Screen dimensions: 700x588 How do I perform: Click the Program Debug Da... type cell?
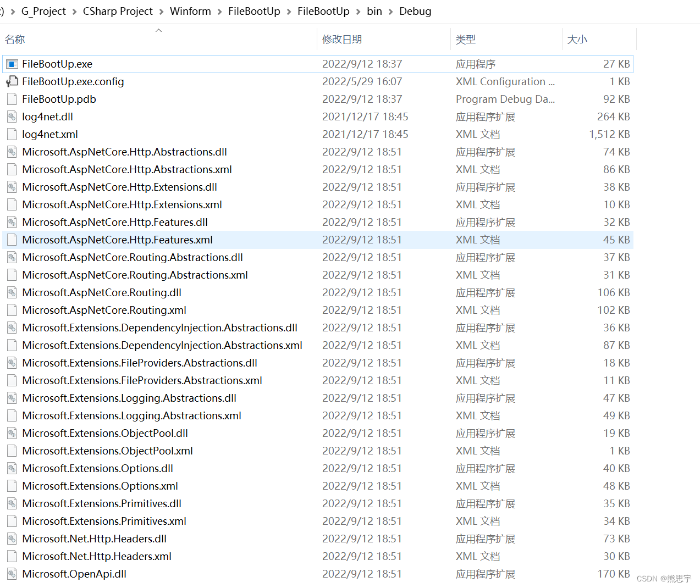click(505, 99)
